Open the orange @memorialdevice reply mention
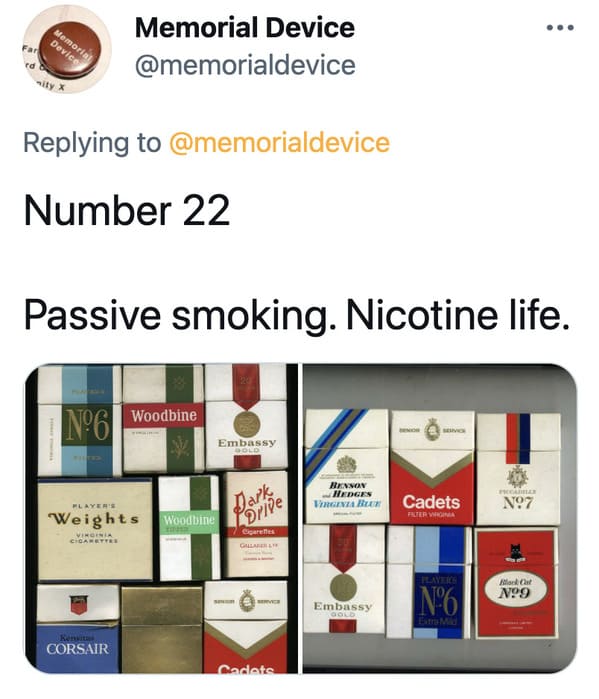Image resolution: width=599 pixels, height=699 pixels. [x=279, y=143]
